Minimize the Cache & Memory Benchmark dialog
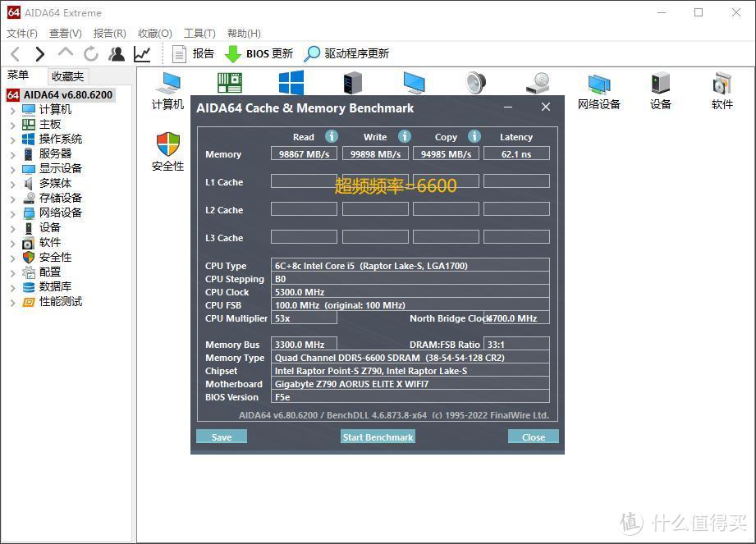Image resolution: width=756 pixels, height=544 pixels. pyautogui.click(x=508, y=107)
